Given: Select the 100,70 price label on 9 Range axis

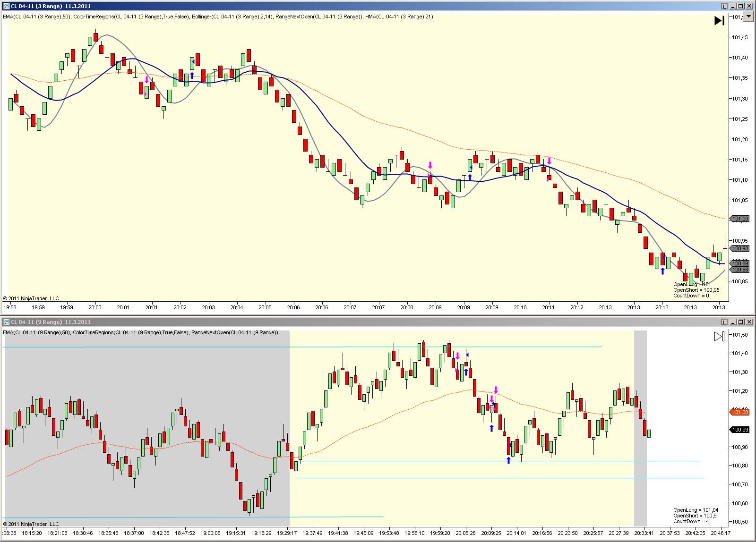Looking at the screenshot, I should point(740,484).
